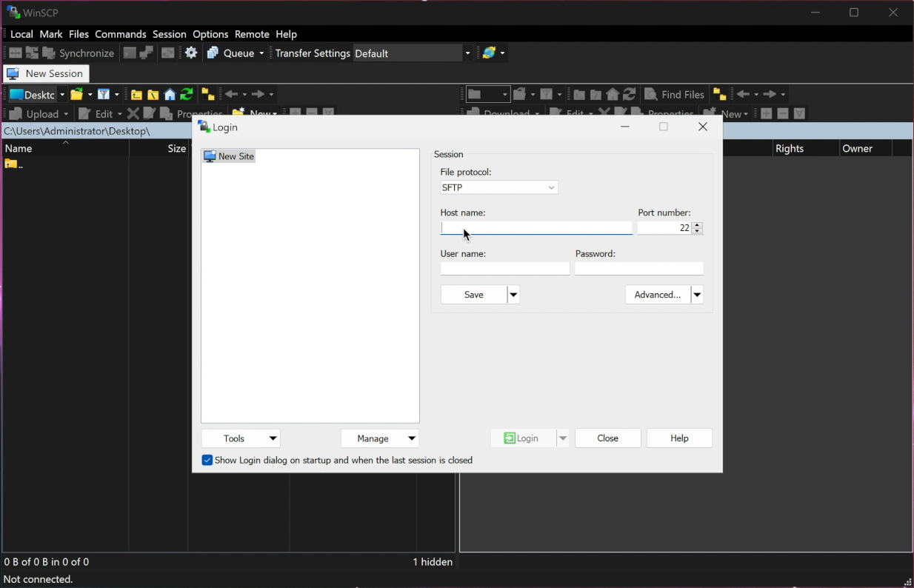This screenshot has width=914, height=588.
Task: Open the Remote menu
Action: coord(252,34)
